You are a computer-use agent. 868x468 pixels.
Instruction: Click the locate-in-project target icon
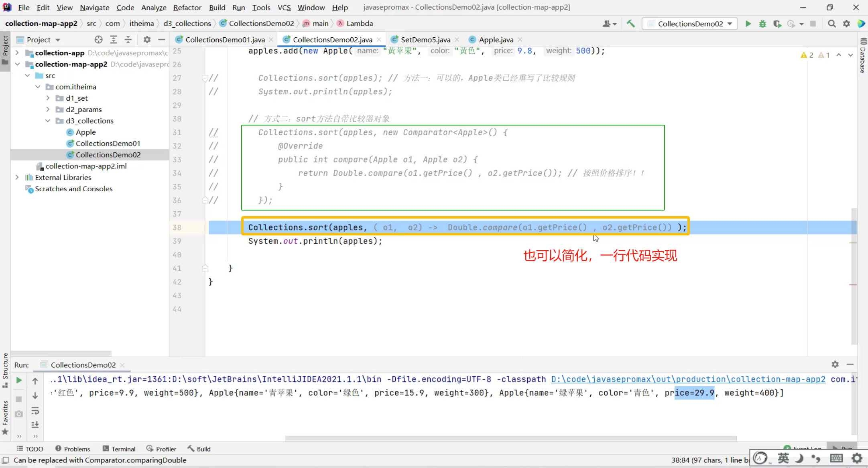tap(98, 40)
